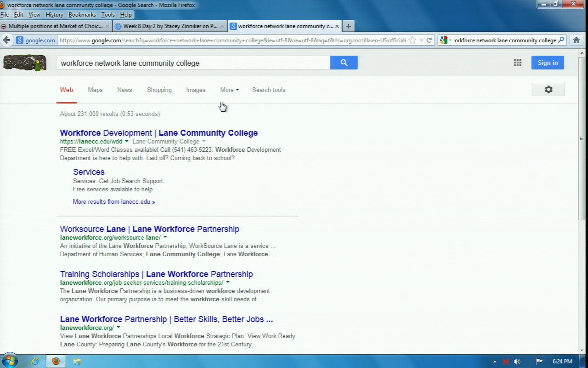588x368 pixels.
Task: Click the Firefox back arrow button
Action: click(7, 40)
